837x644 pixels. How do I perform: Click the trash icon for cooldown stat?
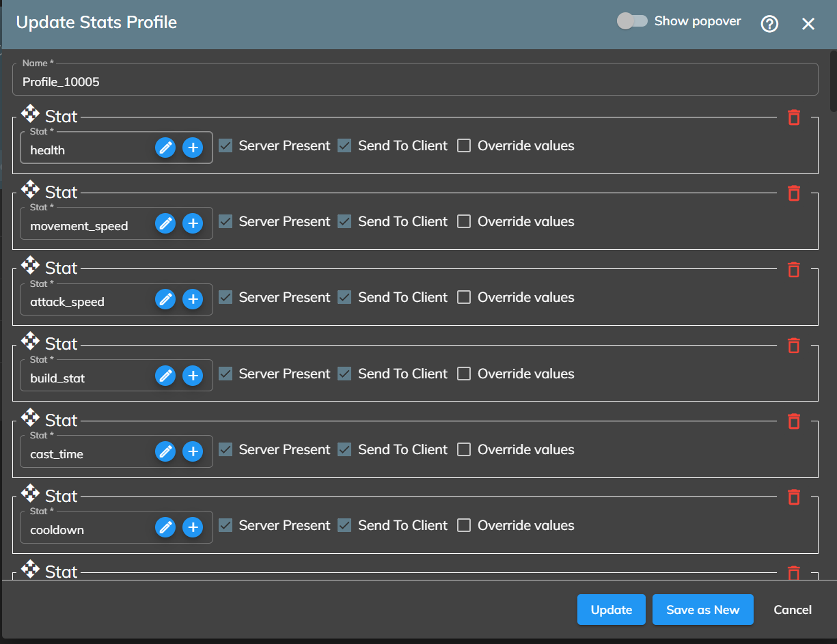[x=793, y=497]
